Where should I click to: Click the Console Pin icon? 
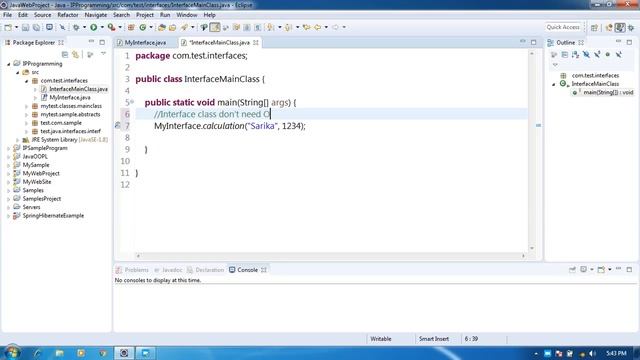(572, 269)
